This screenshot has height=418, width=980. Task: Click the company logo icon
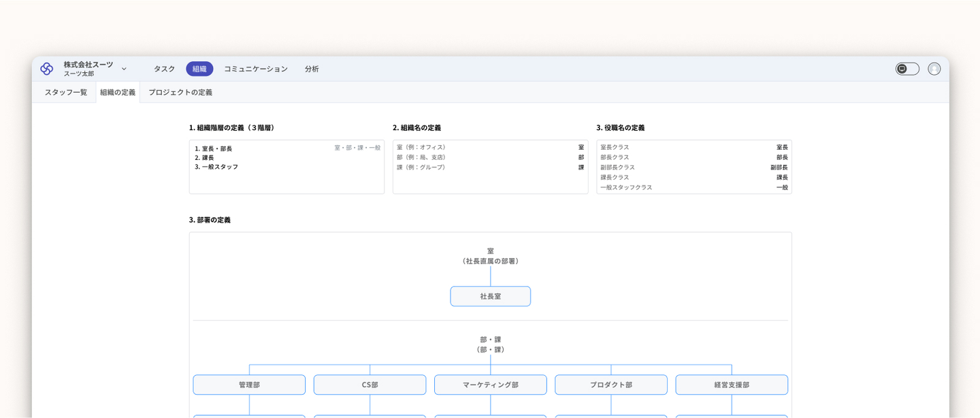(x=47, y=69)
